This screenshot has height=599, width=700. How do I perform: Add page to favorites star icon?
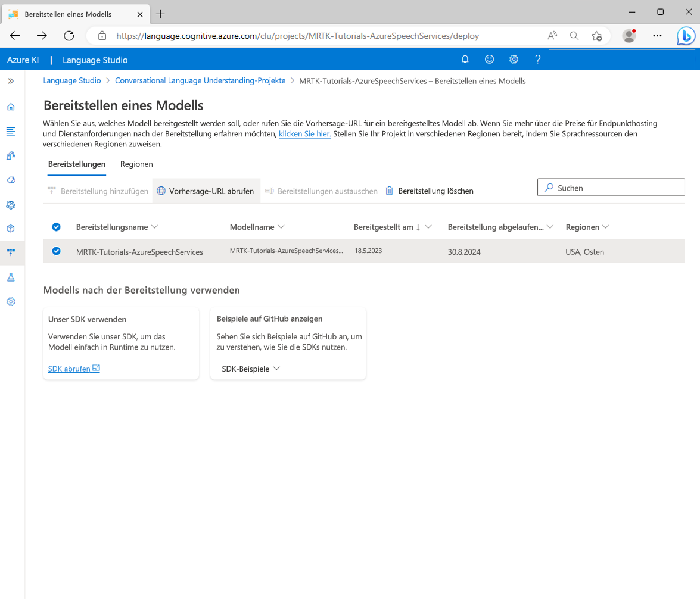(596, 36)
